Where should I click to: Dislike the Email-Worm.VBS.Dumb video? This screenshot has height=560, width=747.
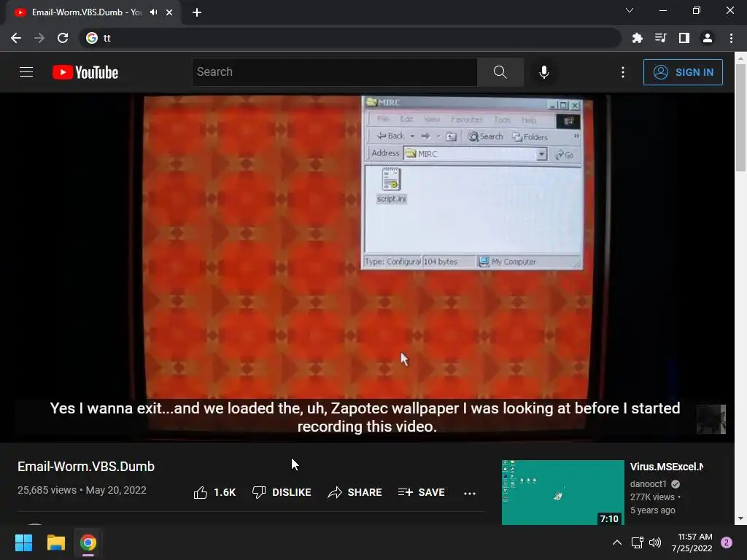[282, 492]
